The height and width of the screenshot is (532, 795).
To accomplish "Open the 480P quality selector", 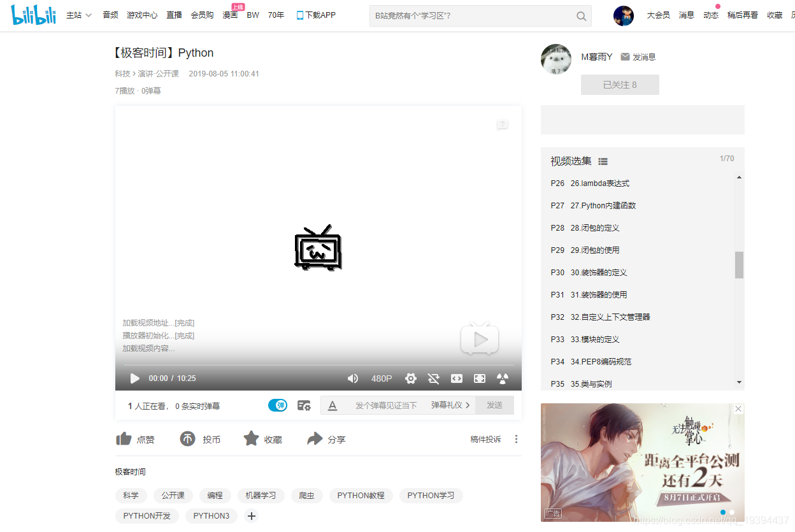I will (382, 378).
